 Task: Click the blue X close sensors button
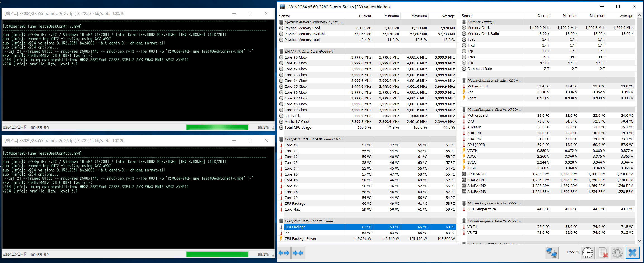[x=633, y=253]
